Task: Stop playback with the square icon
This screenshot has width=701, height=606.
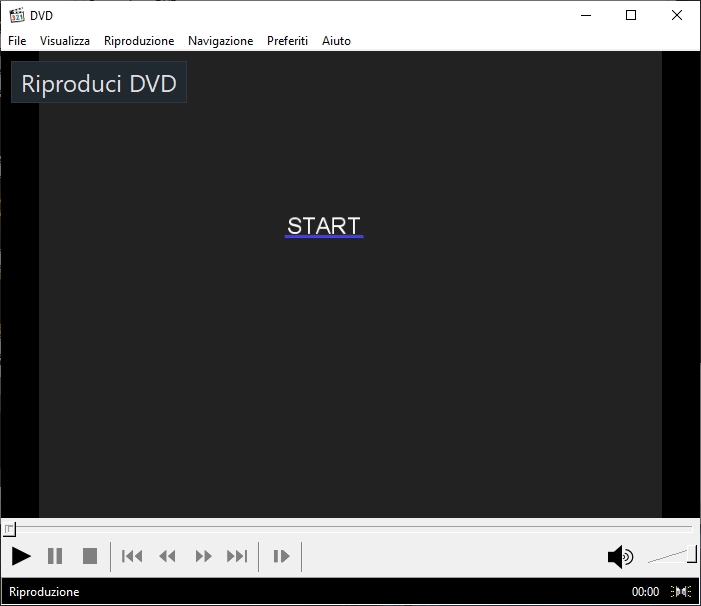Action: point(90,556)
